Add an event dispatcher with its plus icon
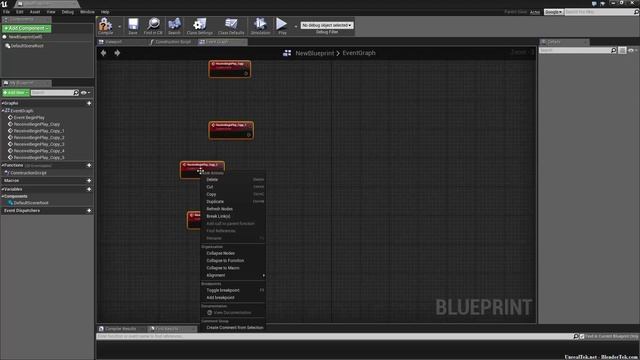Viewport: 640px width, 360px height. click(x=89, y=211)
